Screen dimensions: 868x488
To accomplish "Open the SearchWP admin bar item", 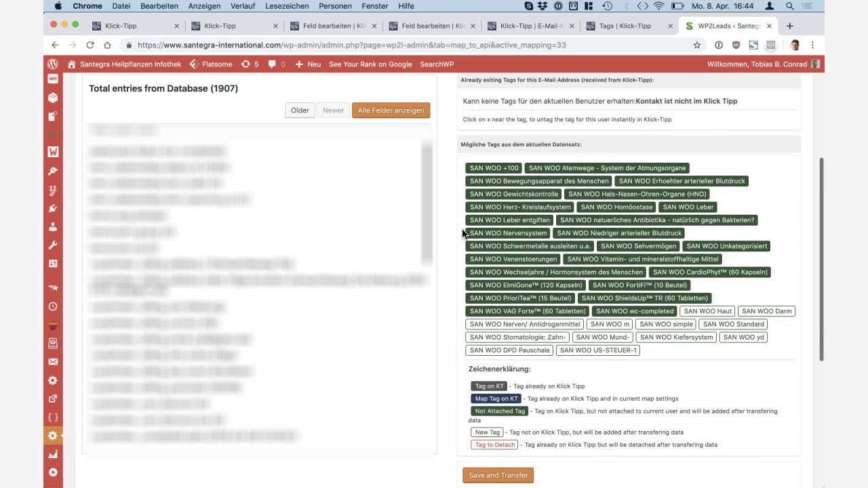I will [437, 64].
